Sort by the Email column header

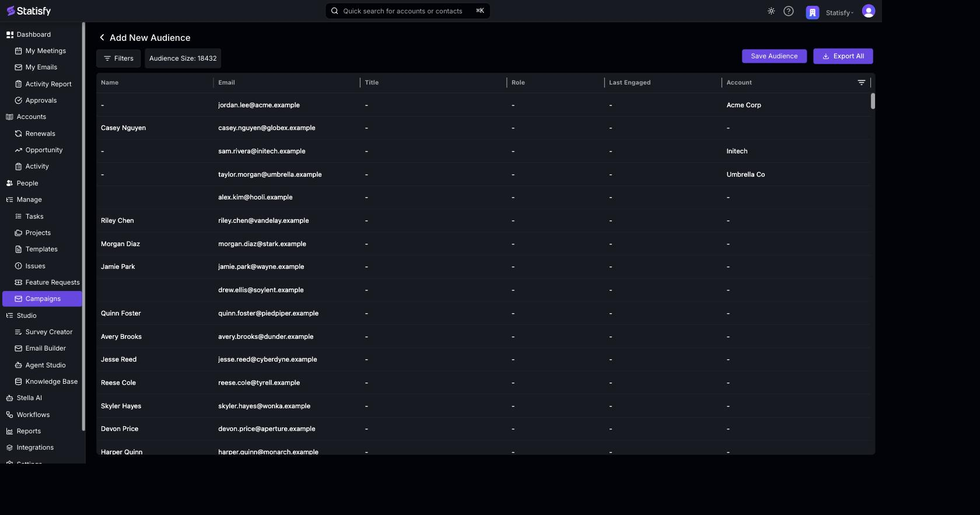[226, 82]
